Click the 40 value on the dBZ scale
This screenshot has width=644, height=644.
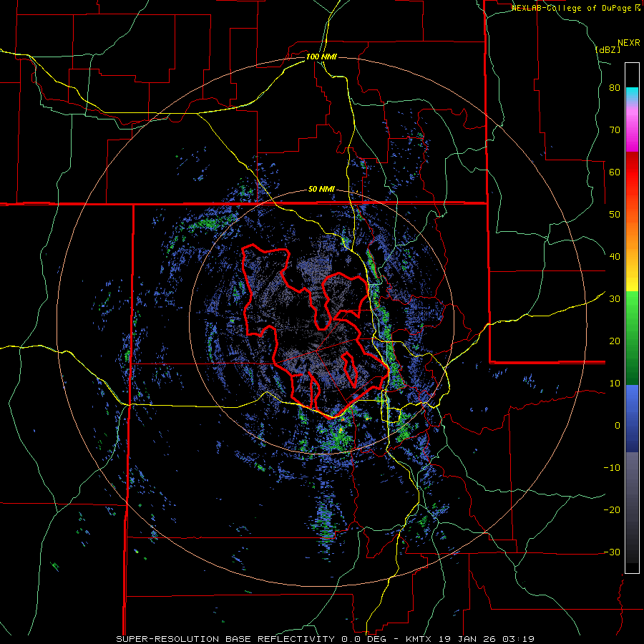615,257
